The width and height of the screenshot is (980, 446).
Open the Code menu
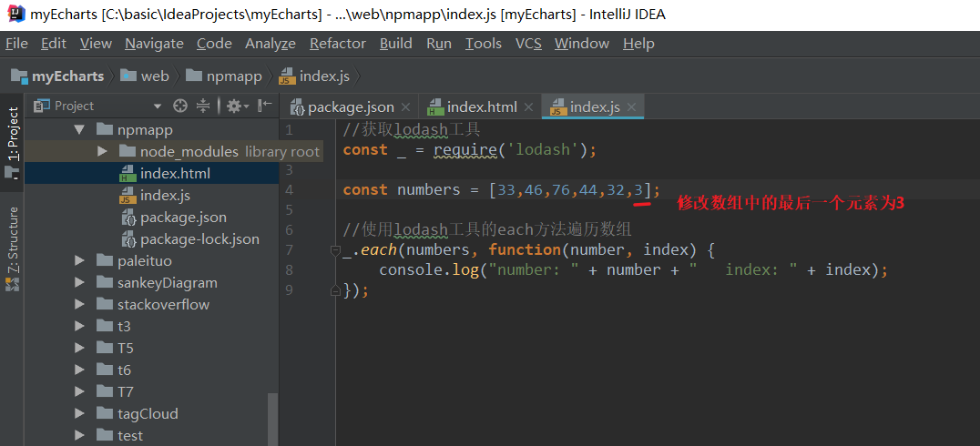tap(214, 44)
